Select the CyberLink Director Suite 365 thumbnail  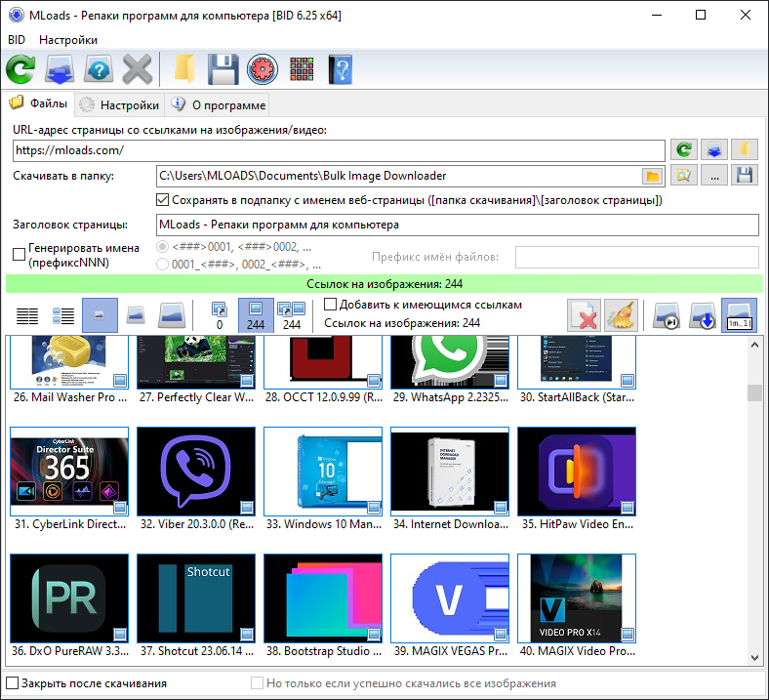point(69,472)
